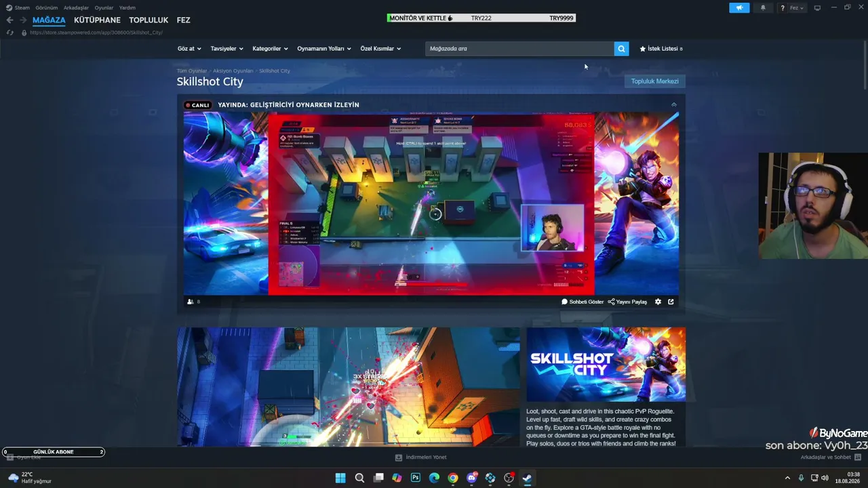Click the store URL address text
The width and height of the screenshot is (868, 488).
coord(96,33)
